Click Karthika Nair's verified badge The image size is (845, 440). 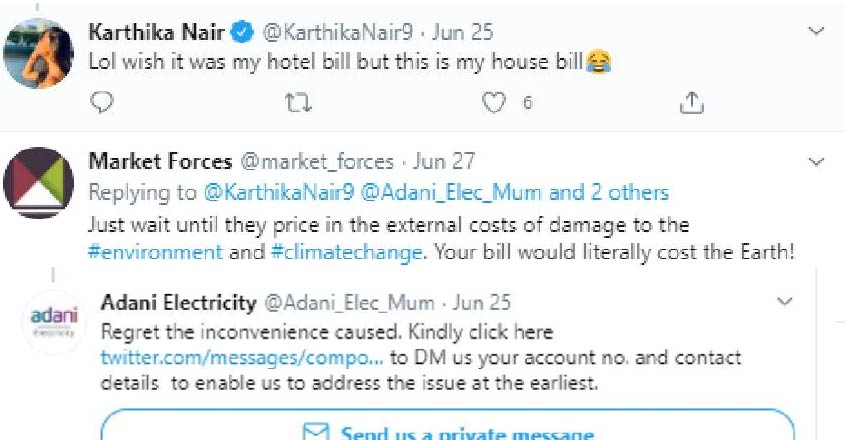(x=242, y=32)
